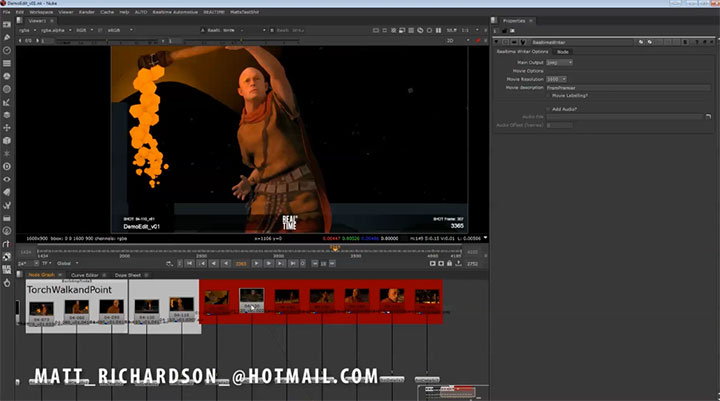Collapse the RealtimeWriter properties panel arrow

(496, 42)
